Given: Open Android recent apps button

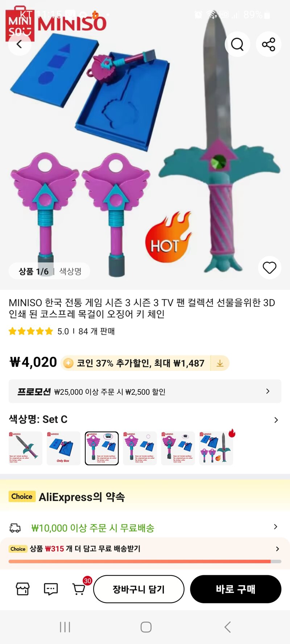Looking at the screenshot, I should (65, 627).
